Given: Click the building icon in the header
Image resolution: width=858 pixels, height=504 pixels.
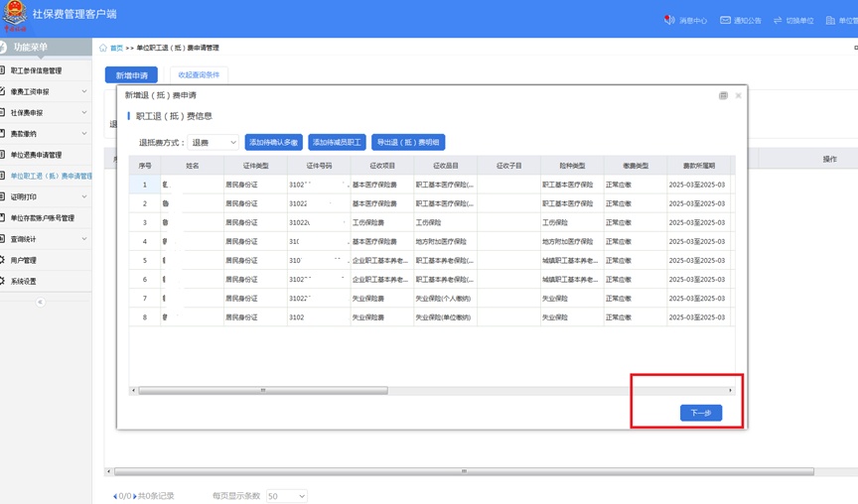Looking at the screenshot, I should (830, 20).
